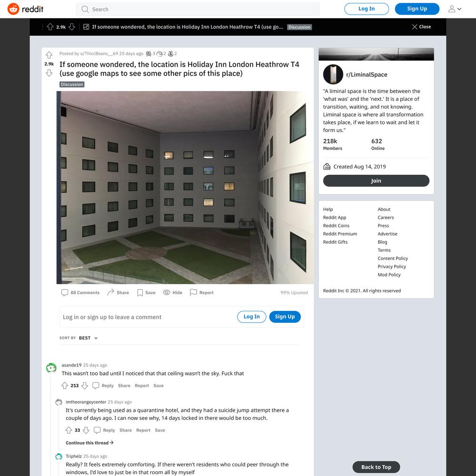Hide the post using the eye icon
The image size is (476, 476).
pyautogui.click(x=167, y=292)
